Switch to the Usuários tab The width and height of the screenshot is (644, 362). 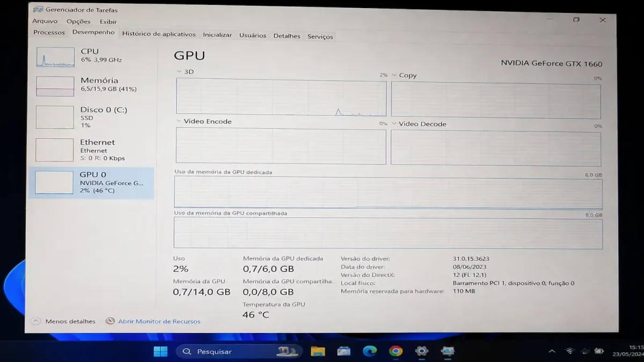click(253, 35)
